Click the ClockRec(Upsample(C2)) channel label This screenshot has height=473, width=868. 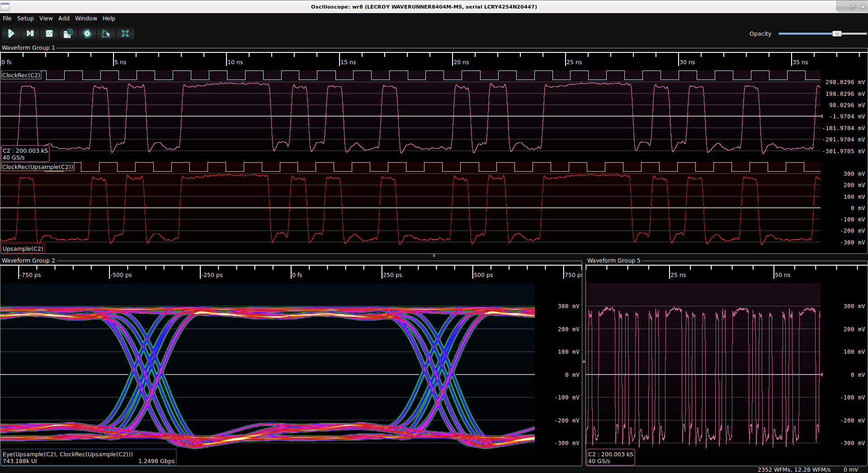point(38,167)
